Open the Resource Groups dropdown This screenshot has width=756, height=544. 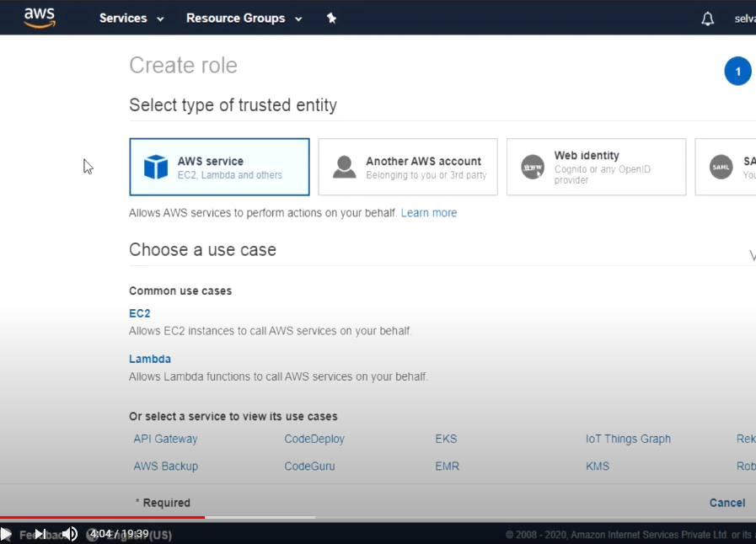244,19
